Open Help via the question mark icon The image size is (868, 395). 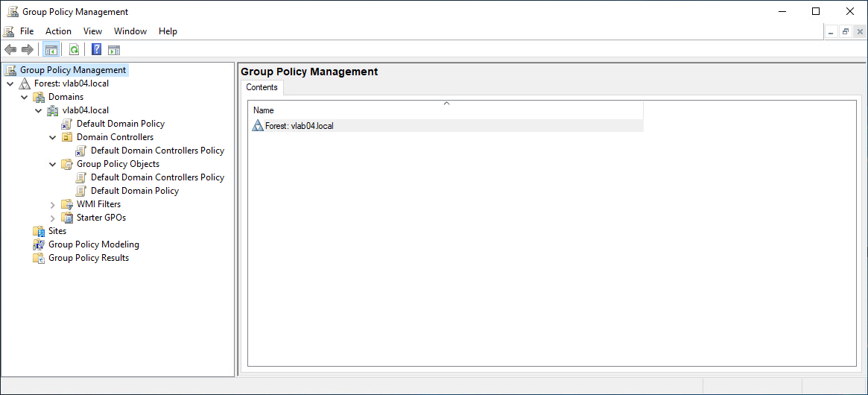tap(96, 50)
